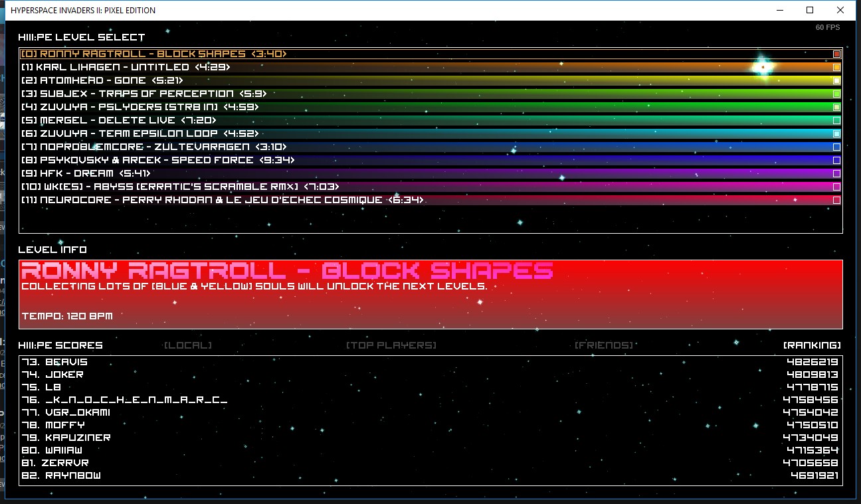Screen dimensions: 861x504
Task: Open the Ranking scores tab
Action: [812, 345]
